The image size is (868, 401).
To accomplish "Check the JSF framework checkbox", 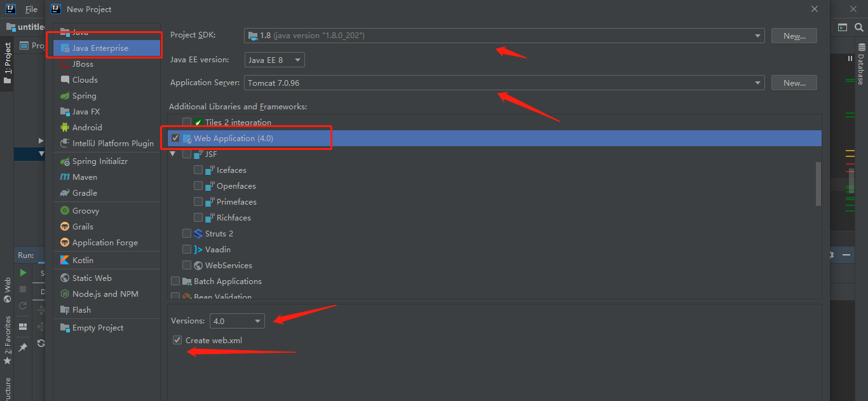I will (x=187, y=154).
